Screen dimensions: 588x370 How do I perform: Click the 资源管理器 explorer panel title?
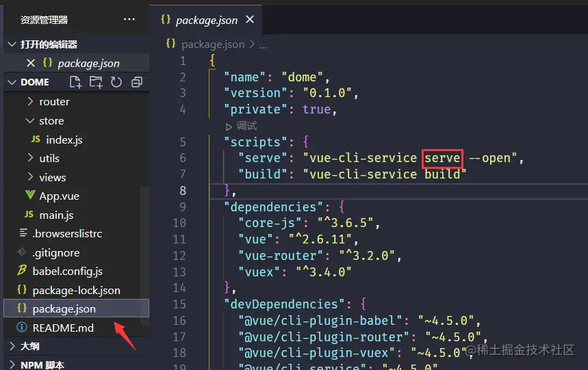pos(44,20)
